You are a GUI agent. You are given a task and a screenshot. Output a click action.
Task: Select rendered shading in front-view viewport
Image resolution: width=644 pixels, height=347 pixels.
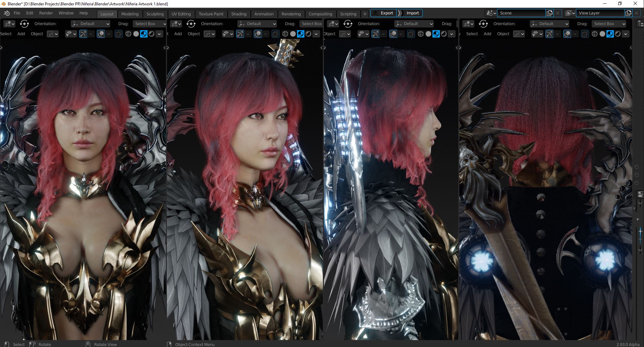coord(152,34)
